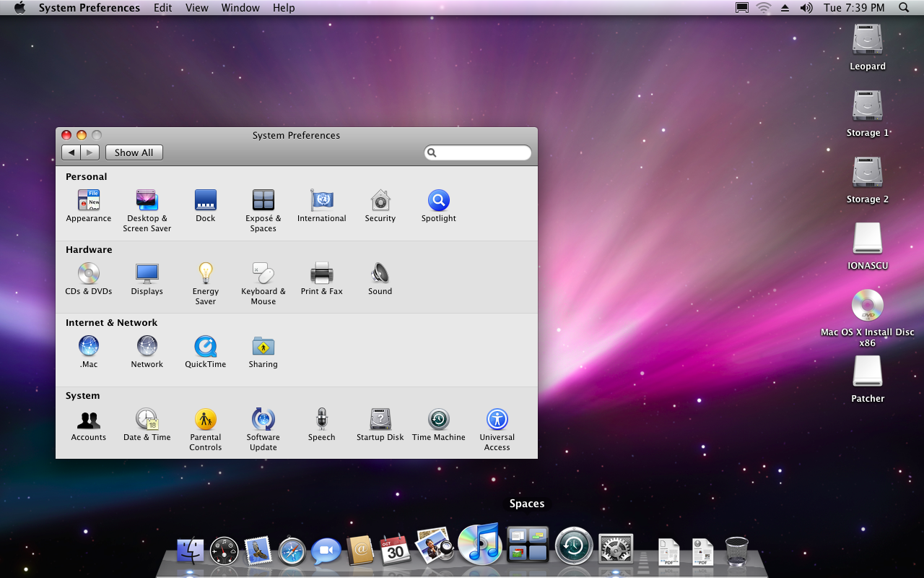Open the Network preference pane
The width and height of the screenshot is (924, 578).
click(147, 347)
